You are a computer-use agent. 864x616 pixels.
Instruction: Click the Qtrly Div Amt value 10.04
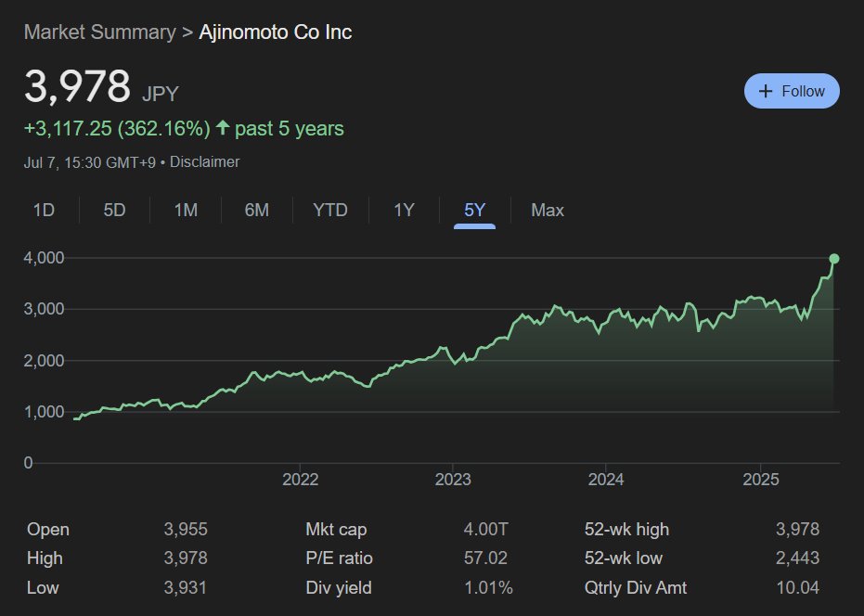pyautogui.click(x=798, y=587)
